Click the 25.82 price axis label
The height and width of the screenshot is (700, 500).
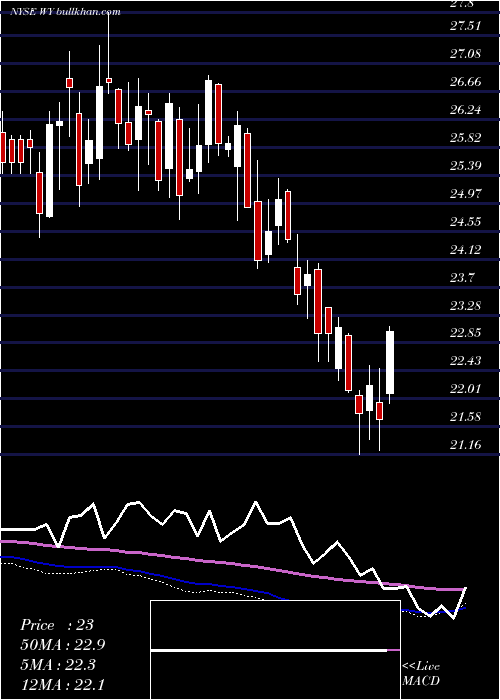[466, 138]
